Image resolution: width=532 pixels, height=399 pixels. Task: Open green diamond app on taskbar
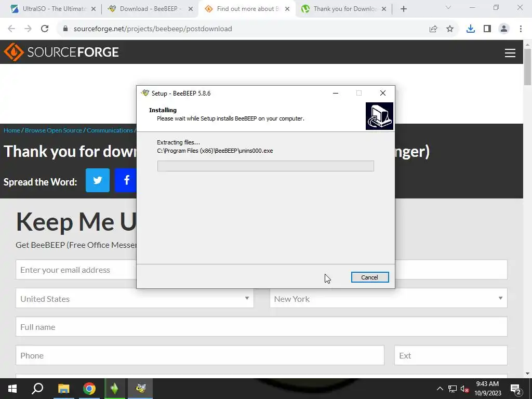pyautogui.click(x=115, y=389)
